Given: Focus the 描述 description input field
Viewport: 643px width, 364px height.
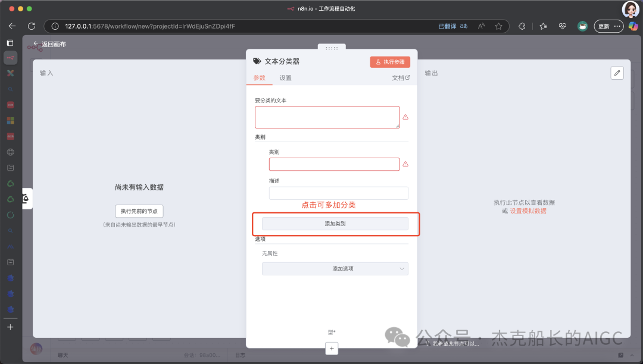Looking at the screenshot, I should 339,193.
